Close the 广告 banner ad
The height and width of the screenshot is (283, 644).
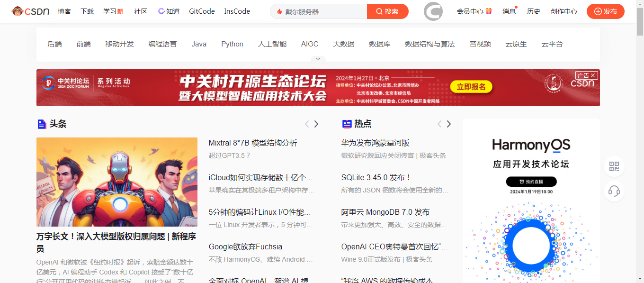(x=594, y=75)
